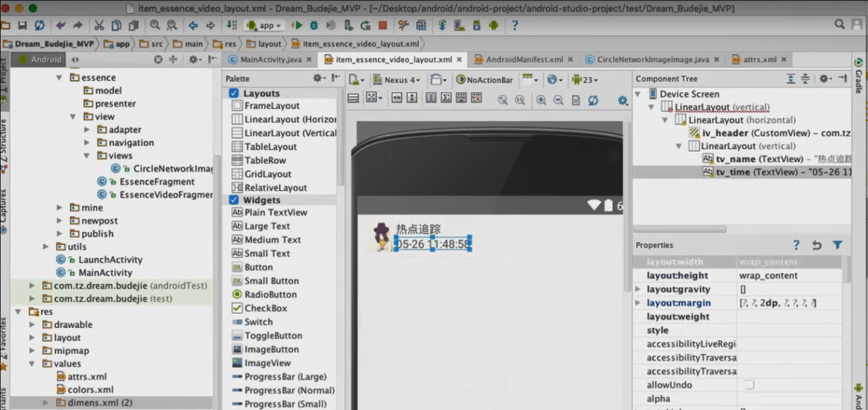Open Properties panel help with the question mark
The width and height of the screenshot is (868, 410).
point(795,245)
